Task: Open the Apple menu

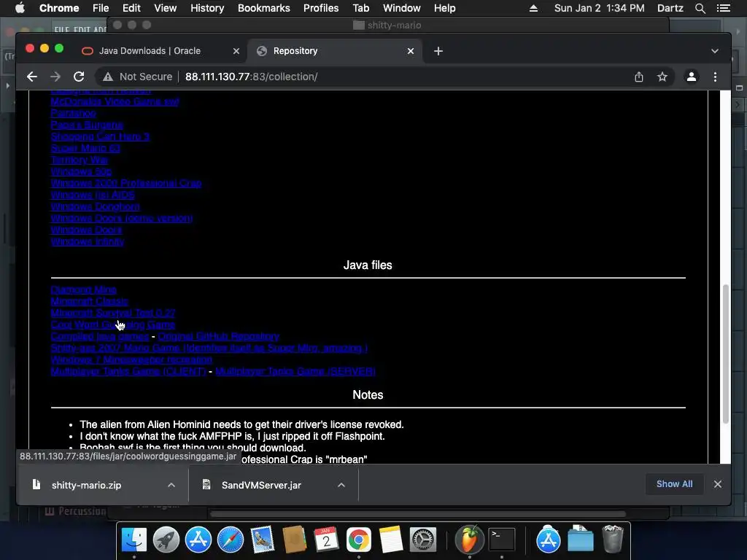Action: click(x=20, y=8)
